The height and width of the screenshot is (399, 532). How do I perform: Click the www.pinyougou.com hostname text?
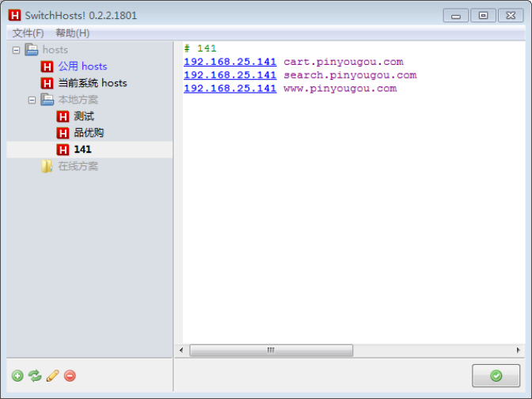[x=340, y=88]
